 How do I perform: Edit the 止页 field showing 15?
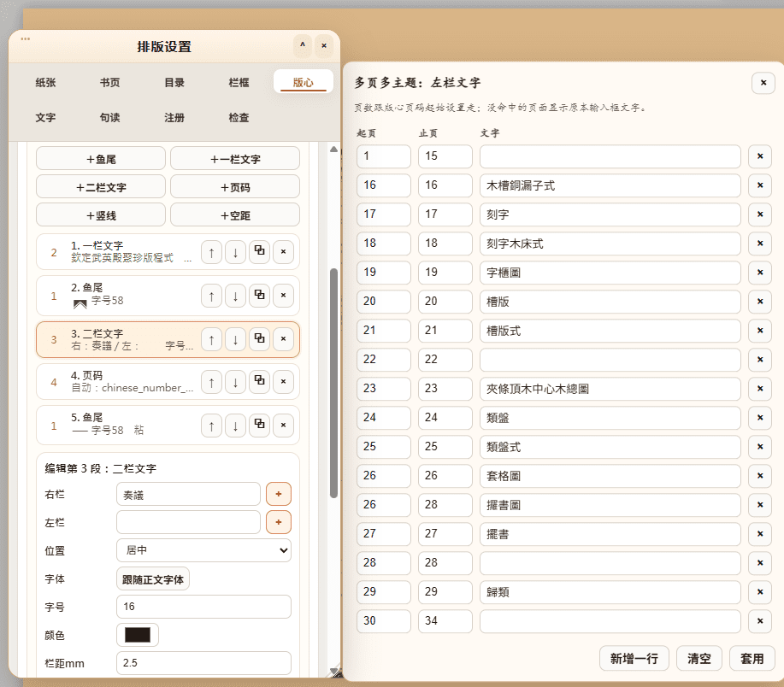[445, 156]
